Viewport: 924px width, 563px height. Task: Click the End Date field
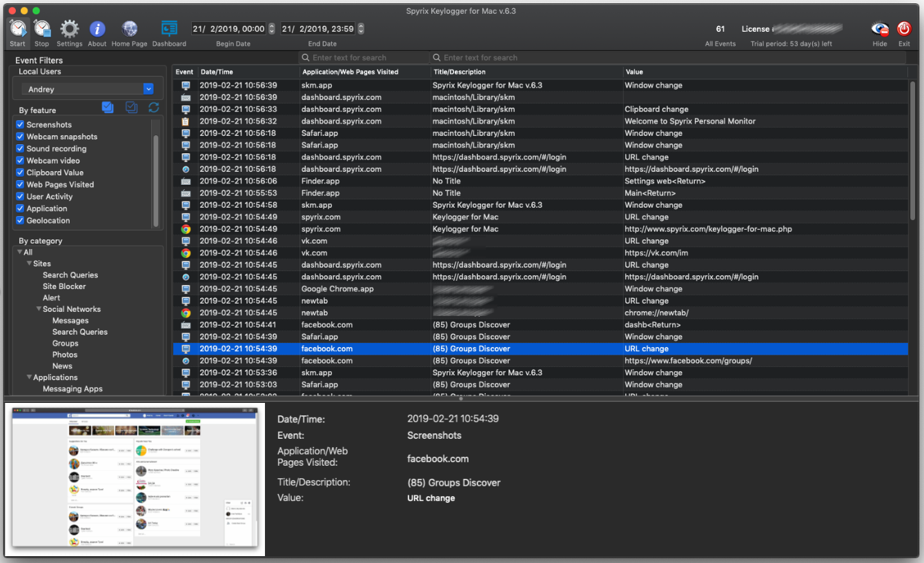pyautogui.click(x=318, y=29)
